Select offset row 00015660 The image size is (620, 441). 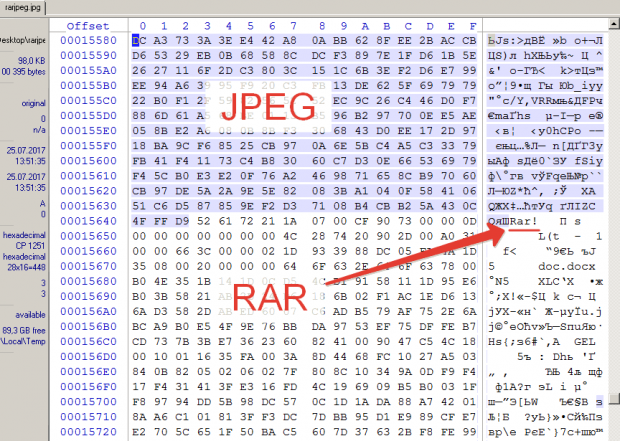(x=89, y=251)
